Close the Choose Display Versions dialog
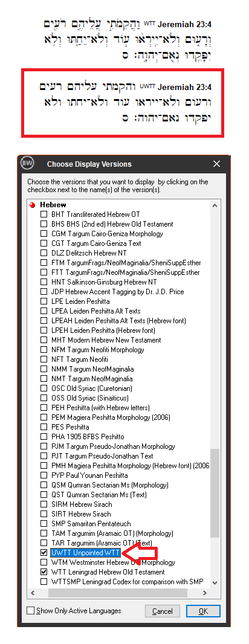This screenshot has height=644, width=249. pyautogui.click(x=217, y=164)
